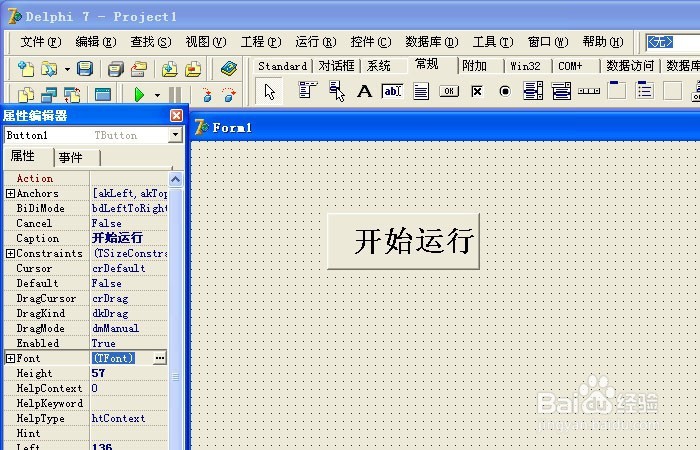The height and width of the screenshot is (450, 700).
Task: Click the Help contents book icon
Action: coord(229,69)
